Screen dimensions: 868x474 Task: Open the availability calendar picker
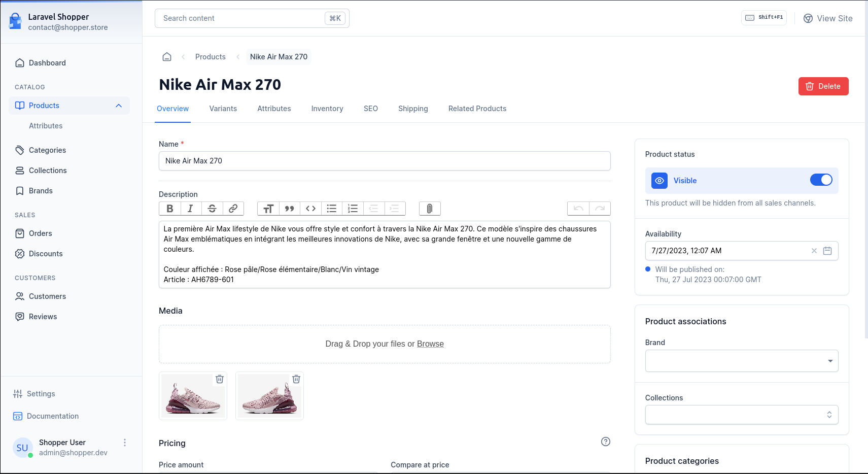827,251
